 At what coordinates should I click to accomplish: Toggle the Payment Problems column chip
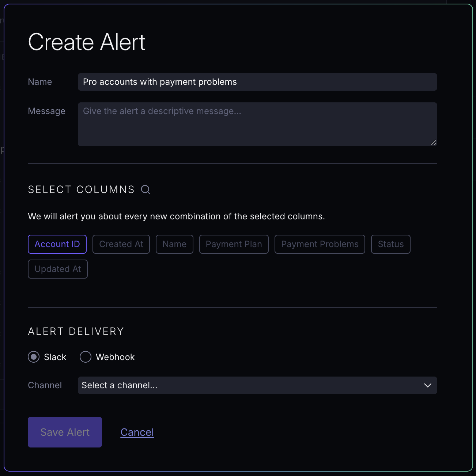tap(320, 244)
